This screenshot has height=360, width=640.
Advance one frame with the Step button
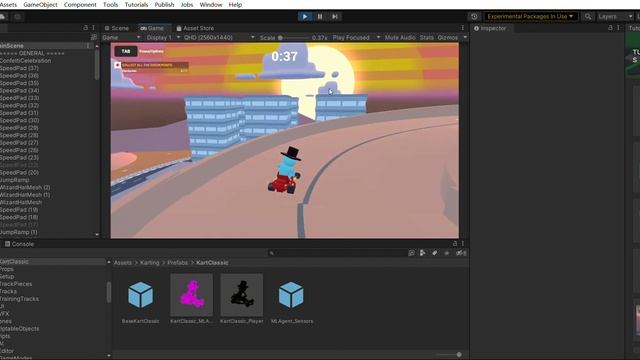tap(335, 16)
